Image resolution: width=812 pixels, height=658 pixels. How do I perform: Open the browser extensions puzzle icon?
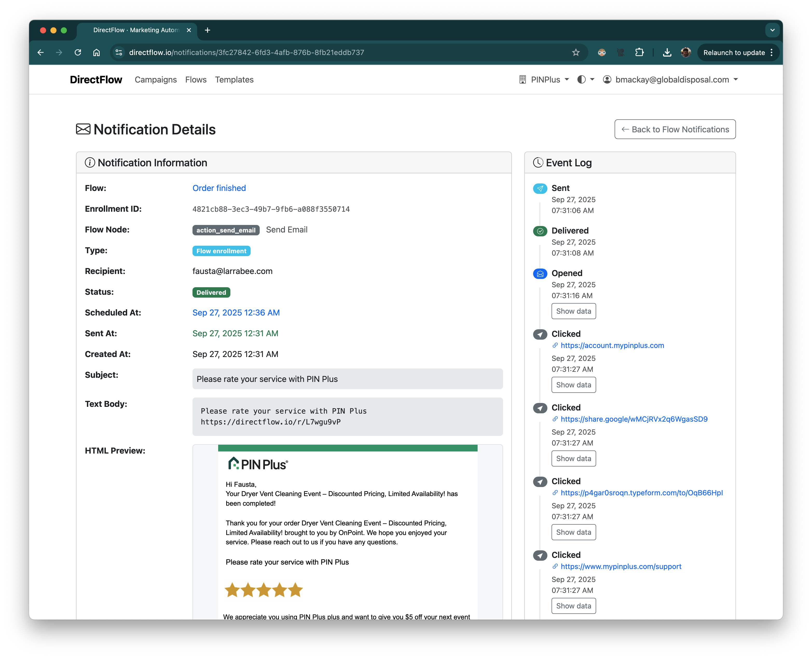(x=639, y=53)
